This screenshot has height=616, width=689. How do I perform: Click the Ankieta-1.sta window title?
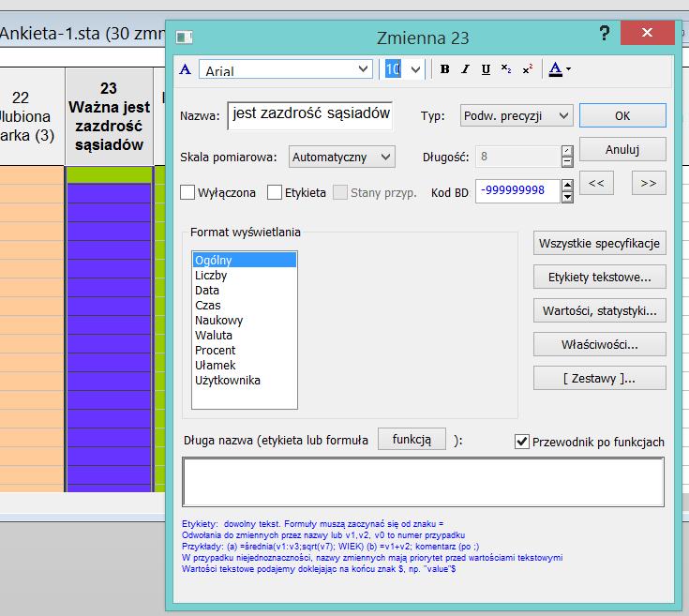pos(82,34)
